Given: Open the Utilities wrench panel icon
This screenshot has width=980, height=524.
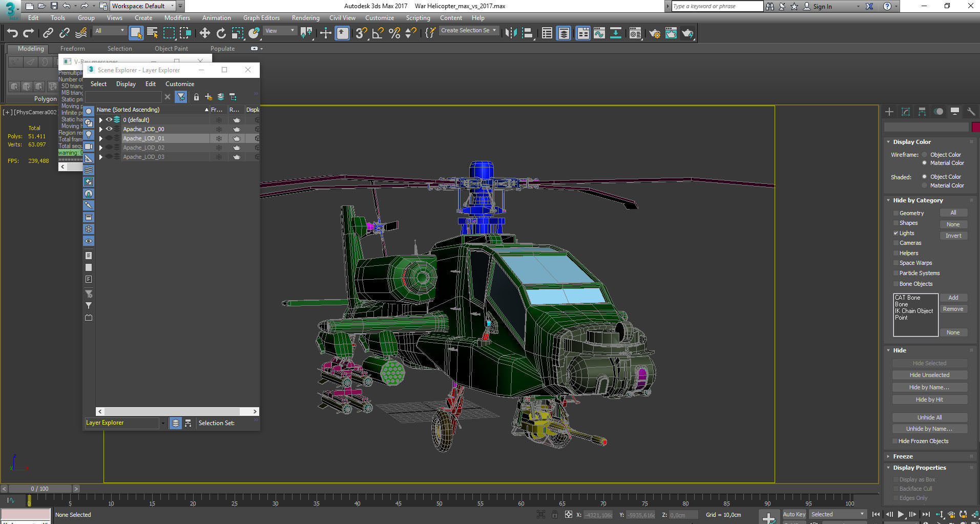Looking at the screenshot, I should (971, 112).
